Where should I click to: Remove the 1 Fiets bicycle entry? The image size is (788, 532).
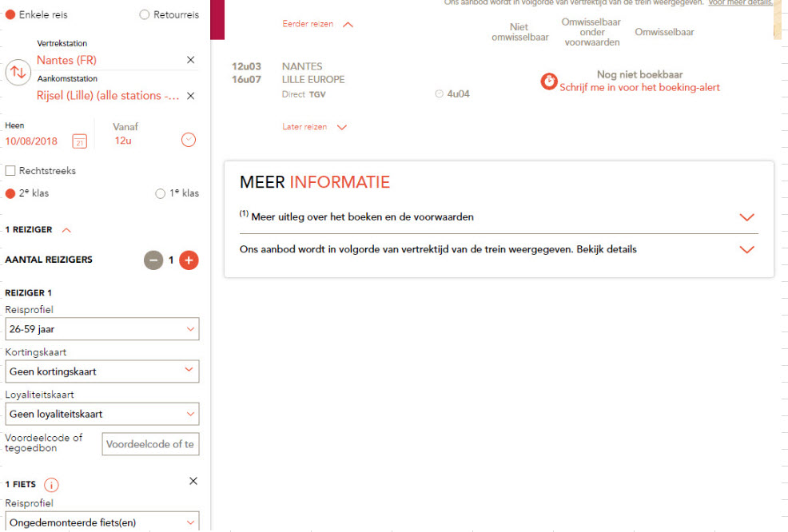(193, 481)
